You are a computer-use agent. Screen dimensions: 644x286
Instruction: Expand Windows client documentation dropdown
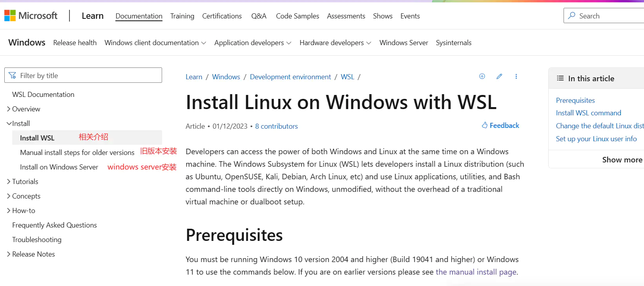coord(155,43)
